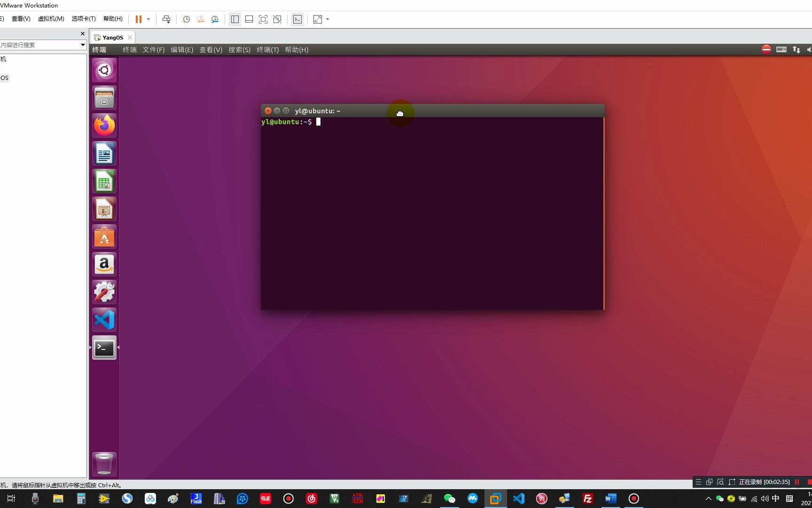The height and width of the screenshot is (508, 812).
Task: Pause the screen recording
Action: [x=797, y=482]
